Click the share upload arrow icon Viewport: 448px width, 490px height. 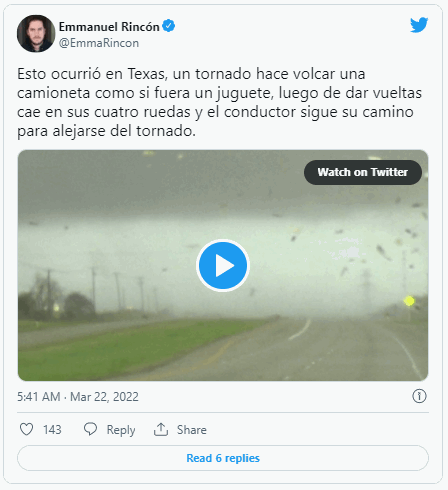pos(161,429)
